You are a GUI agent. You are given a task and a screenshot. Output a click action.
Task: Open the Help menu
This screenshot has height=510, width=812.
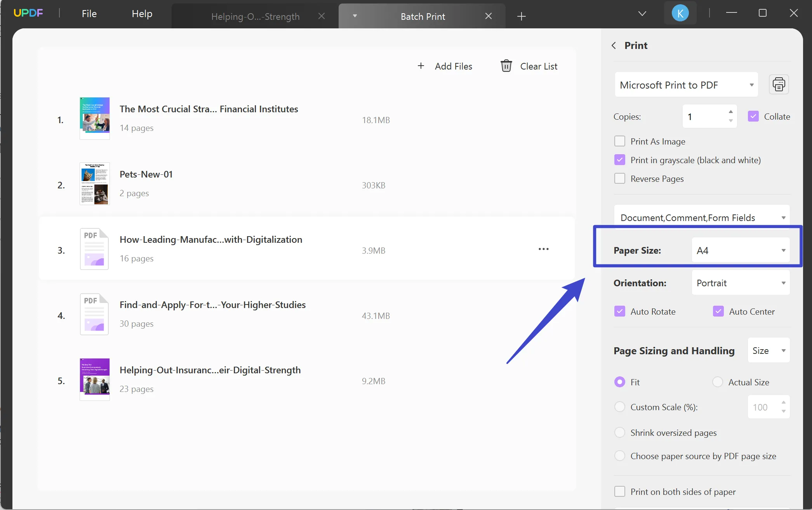point(142,13)
